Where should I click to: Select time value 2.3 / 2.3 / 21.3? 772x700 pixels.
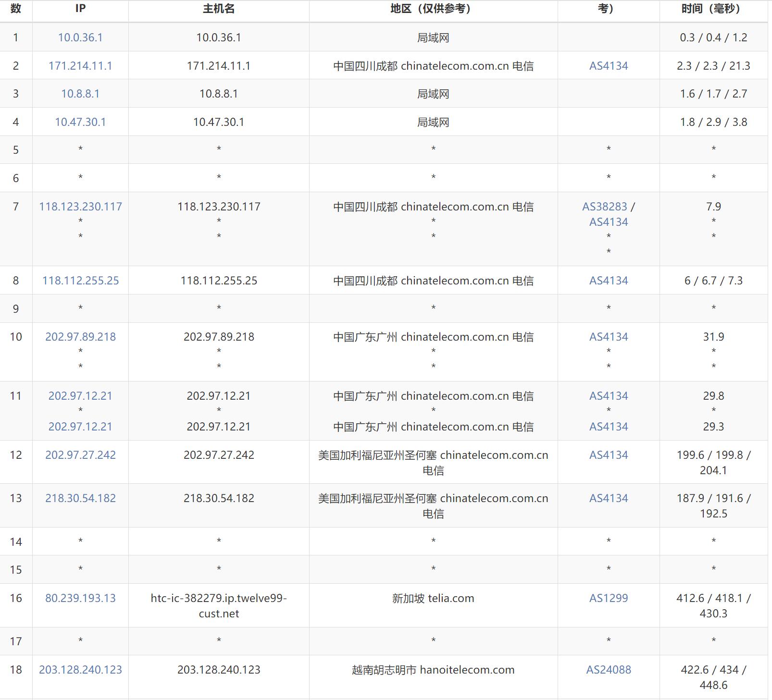point(713,66)
